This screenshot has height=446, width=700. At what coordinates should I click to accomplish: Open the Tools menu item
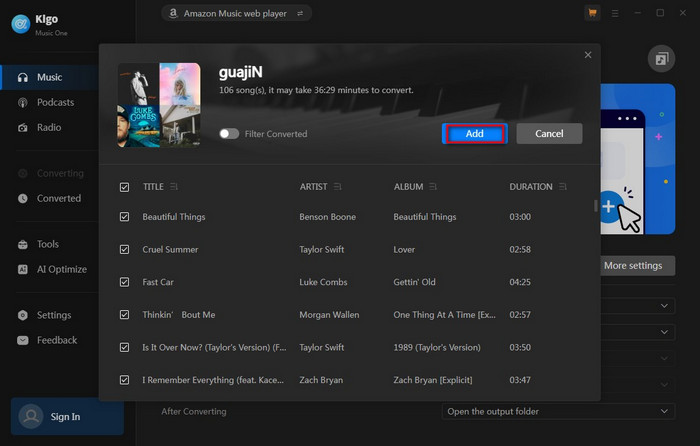coord(50,244)
